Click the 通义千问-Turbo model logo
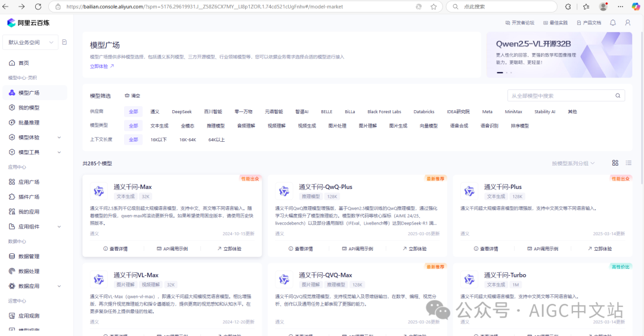 tap(469, 279)
